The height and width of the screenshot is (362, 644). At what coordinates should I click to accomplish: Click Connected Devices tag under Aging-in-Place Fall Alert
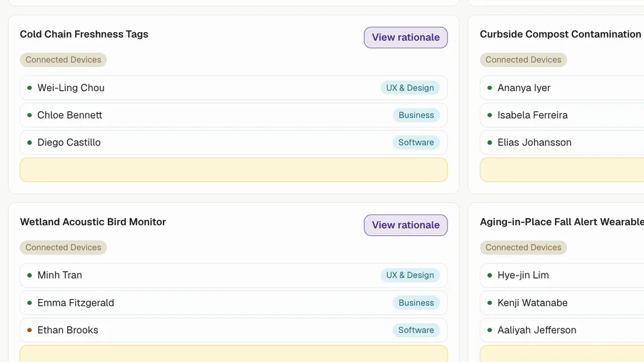coord(523,247)
